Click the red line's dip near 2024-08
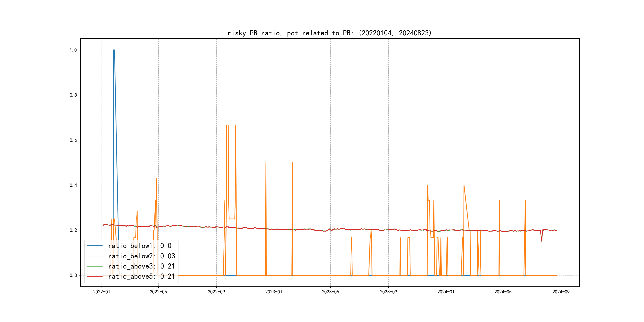The image size is (644, 322). 542,241
